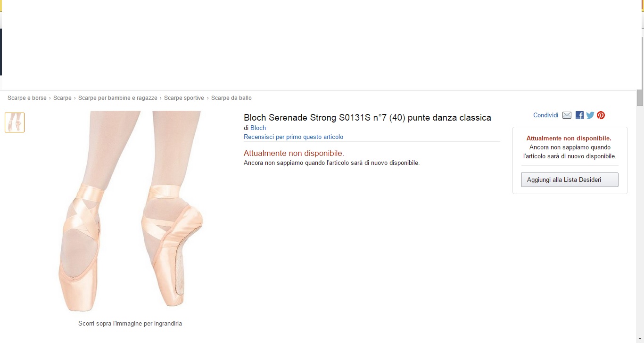Open the 'Scarpe e borse' breadcrumb
This screenshot has width=644, height=343.
pos(27,98)
